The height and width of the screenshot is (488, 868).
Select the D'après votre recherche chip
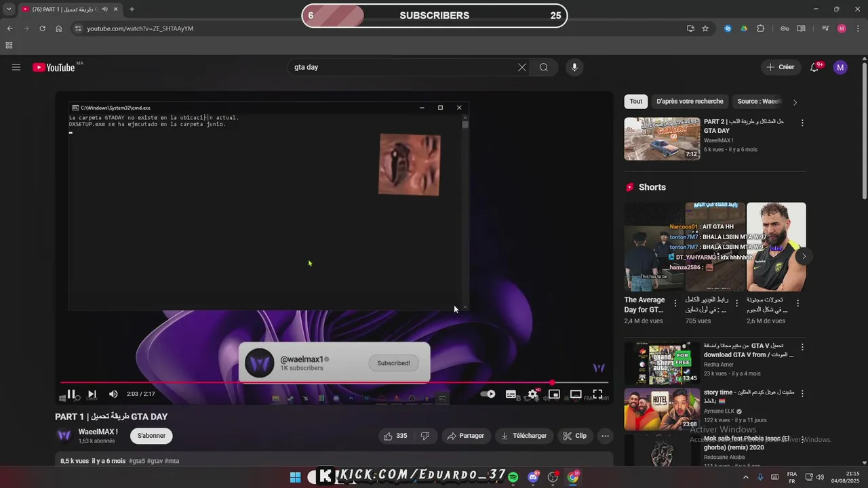[690, 102]
